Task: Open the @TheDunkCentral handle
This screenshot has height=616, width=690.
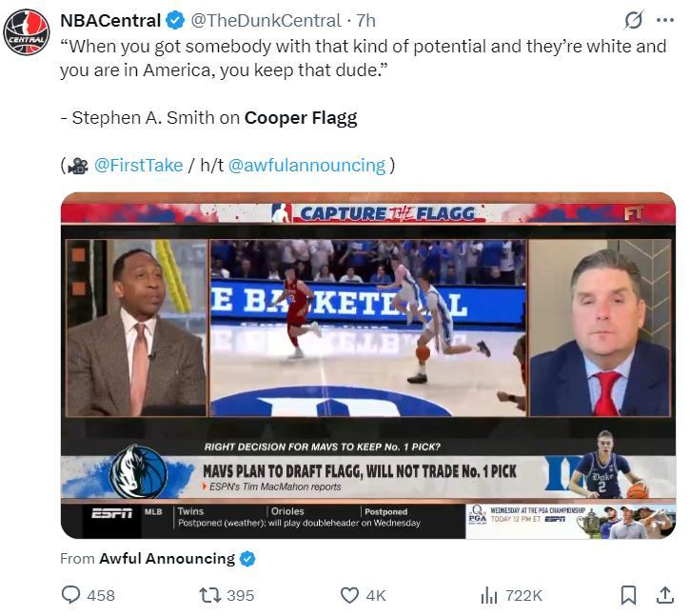Action: pos(266,20)
